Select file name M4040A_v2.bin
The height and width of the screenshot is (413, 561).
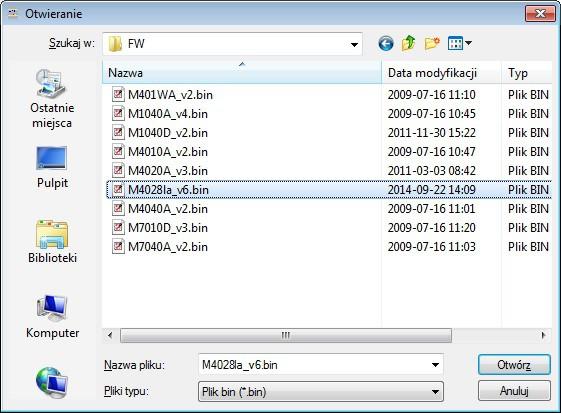click(x=168, y=209)
